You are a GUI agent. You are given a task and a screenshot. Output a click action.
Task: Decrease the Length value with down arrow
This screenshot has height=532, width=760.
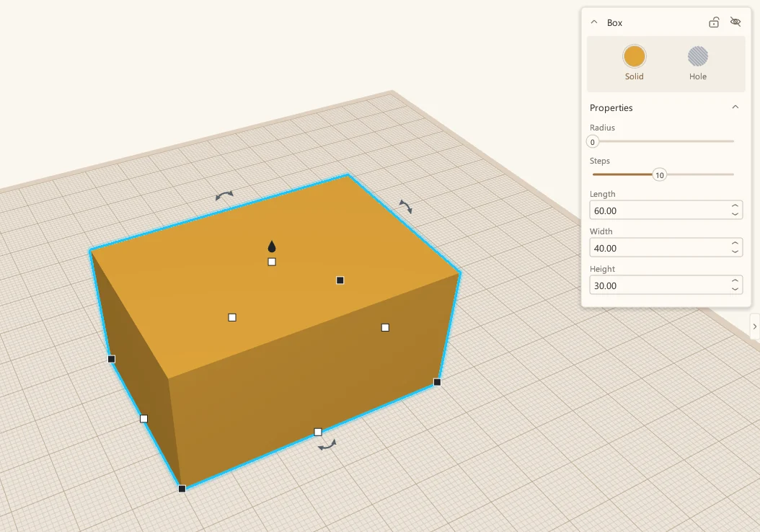pos(735,214)
